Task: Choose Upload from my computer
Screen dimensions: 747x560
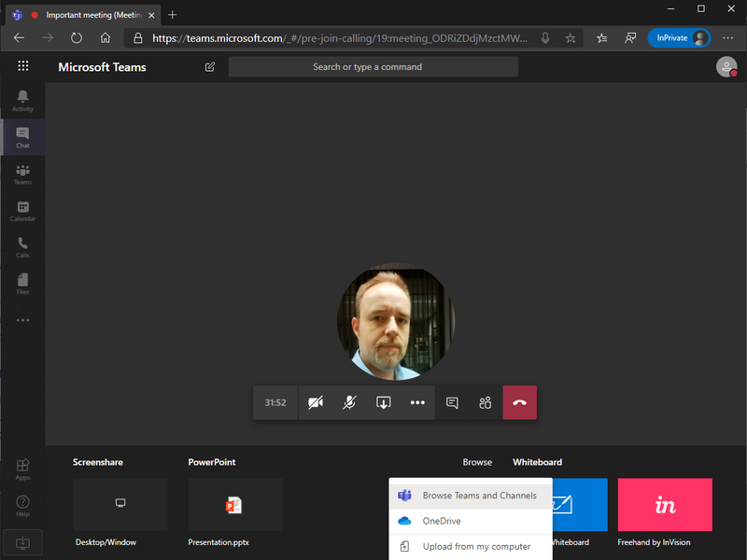Action: (471, 547)
